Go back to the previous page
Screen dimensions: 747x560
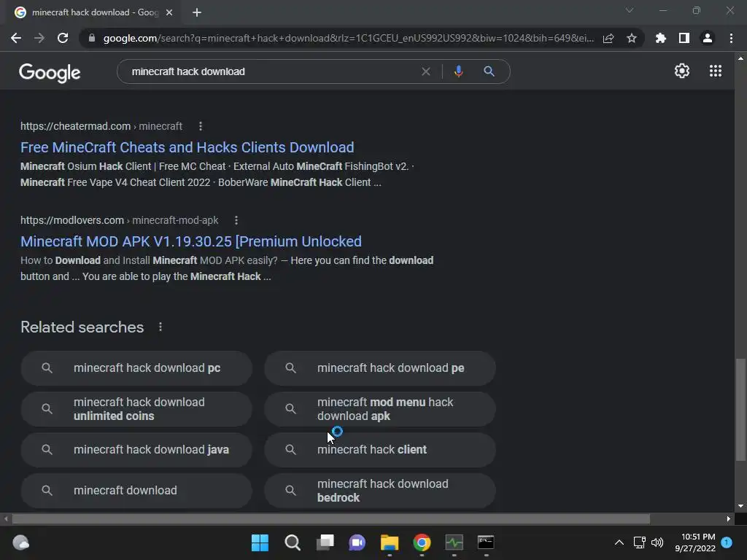(x=16, y=38)
